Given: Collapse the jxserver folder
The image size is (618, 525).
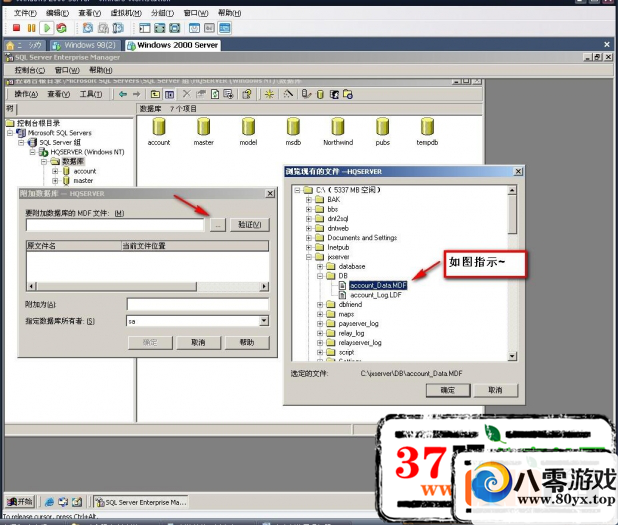Looking at the screenshot, I should (x=309, y=257).
